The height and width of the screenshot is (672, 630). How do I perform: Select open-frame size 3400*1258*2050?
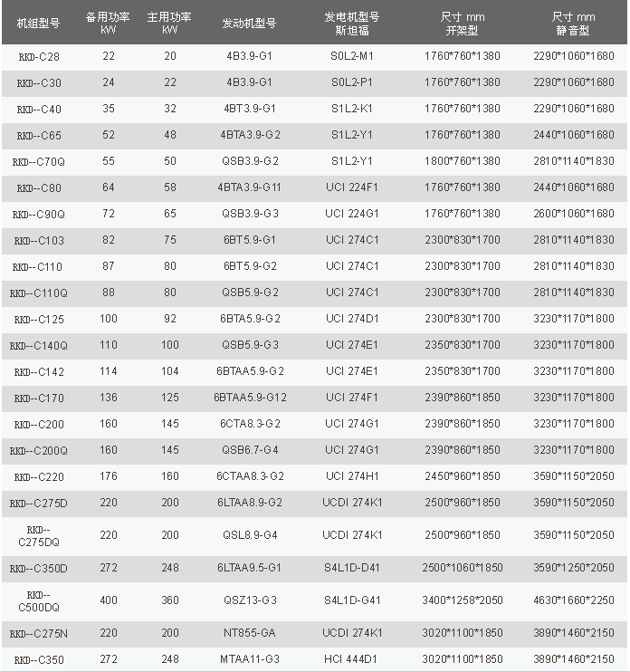point(462,600)
